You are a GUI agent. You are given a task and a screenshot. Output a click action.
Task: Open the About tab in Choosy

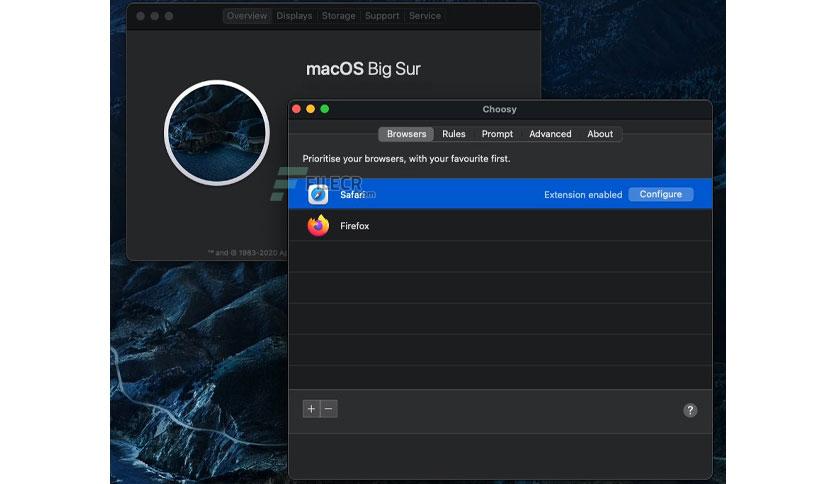click(x=600, y=134)
